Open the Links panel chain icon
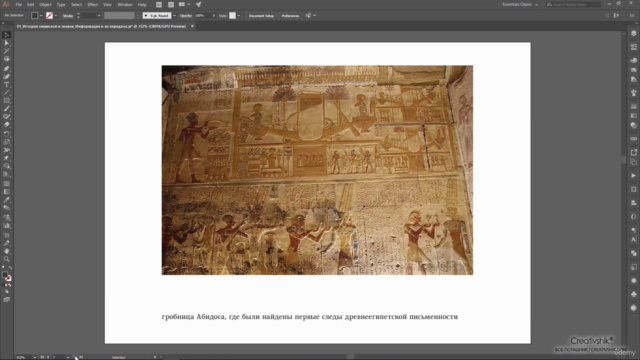Screen dimensions: 640x360 point(633,139)
